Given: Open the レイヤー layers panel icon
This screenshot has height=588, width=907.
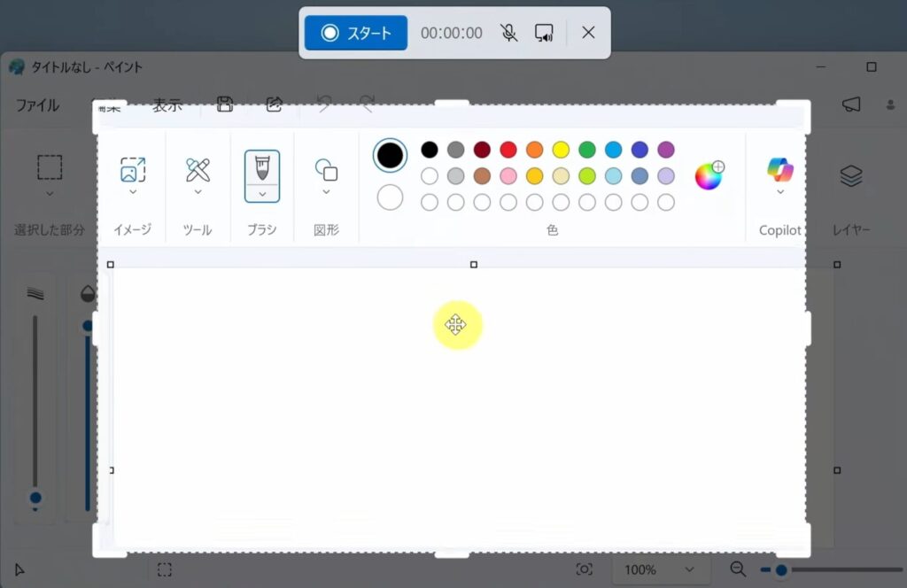Looking at the screenshot, I should tap(851, 176).
